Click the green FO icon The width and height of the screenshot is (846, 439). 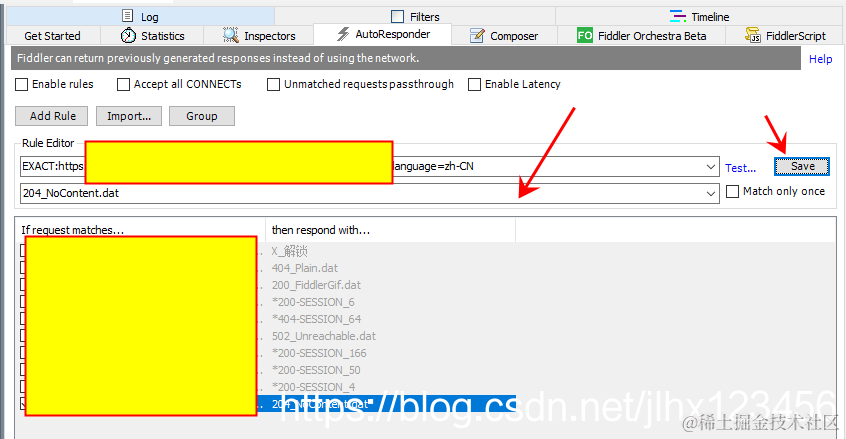pos(585,36)
